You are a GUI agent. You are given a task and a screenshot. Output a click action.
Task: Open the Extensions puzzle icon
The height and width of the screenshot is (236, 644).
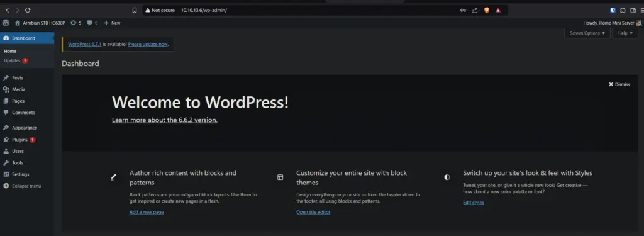[623, 10]
